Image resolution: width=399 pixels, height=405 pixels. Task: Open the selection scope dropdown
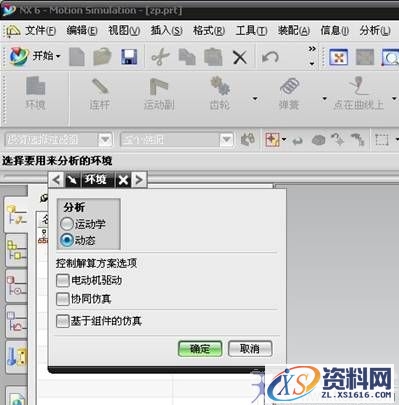click(226, 139)
